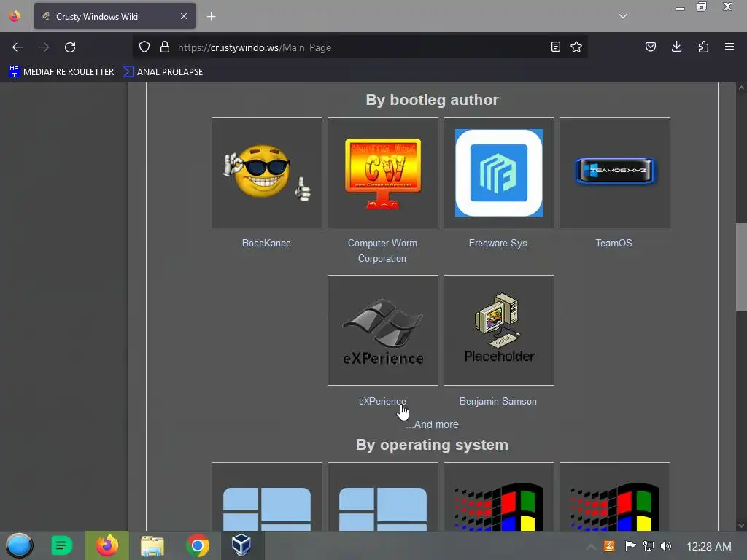Launch Google Chrome from taskbar
Viewport: 747px width, 560px height.
coord(198,545)
